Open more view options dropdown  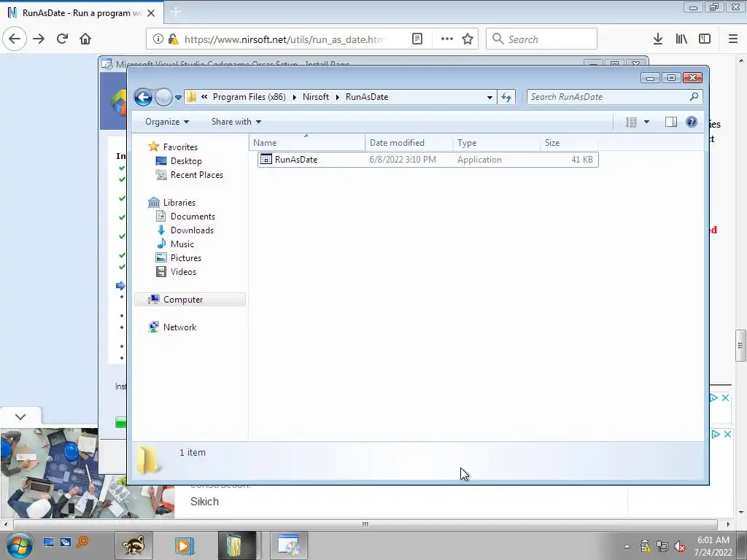pyautogui.click(x=646, y=122)
